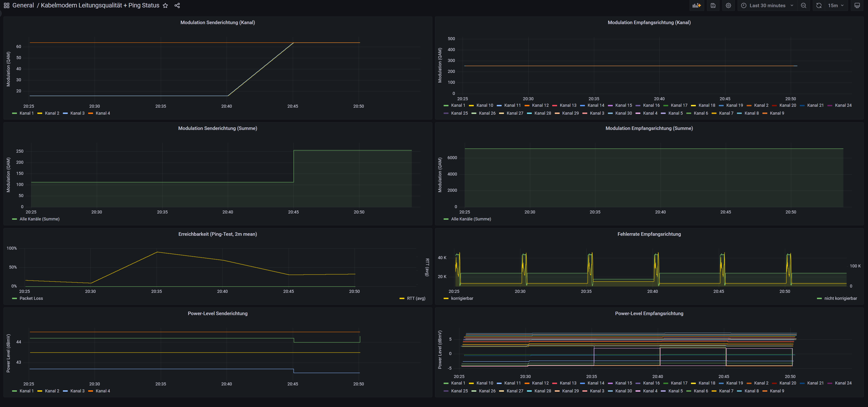This screenshot has height=407, width=868.
Task: Star this dashboard as favorite
Action: point(165,5)
